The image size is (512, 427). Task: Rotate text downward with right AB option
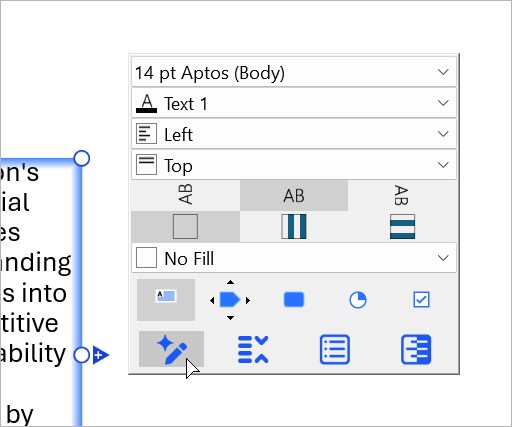(x=402, y=195)
